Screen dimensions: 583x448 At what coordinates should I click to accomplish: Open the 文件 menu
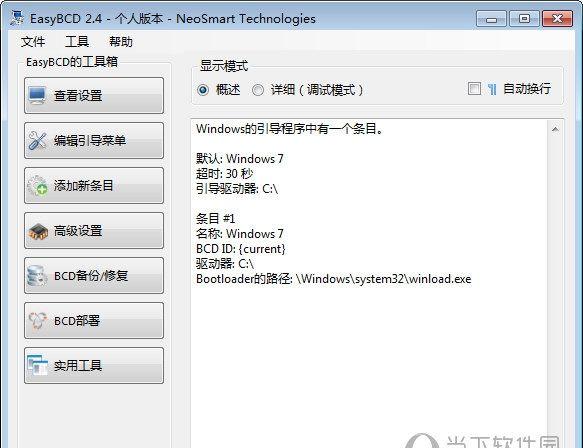click(x=33, y=42)
